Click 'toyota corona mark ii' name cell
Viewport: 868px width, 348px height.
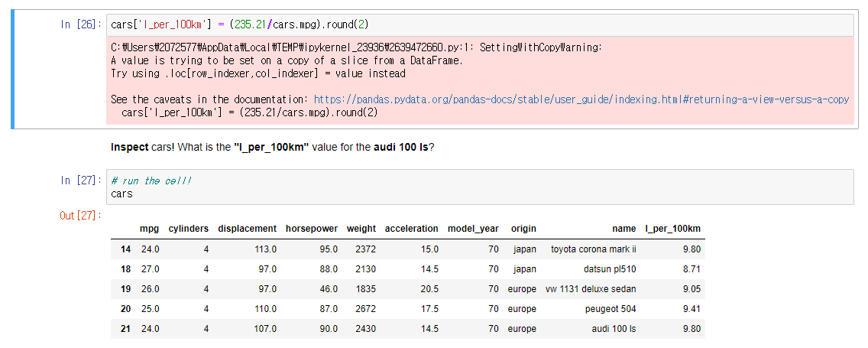[594, 249]
